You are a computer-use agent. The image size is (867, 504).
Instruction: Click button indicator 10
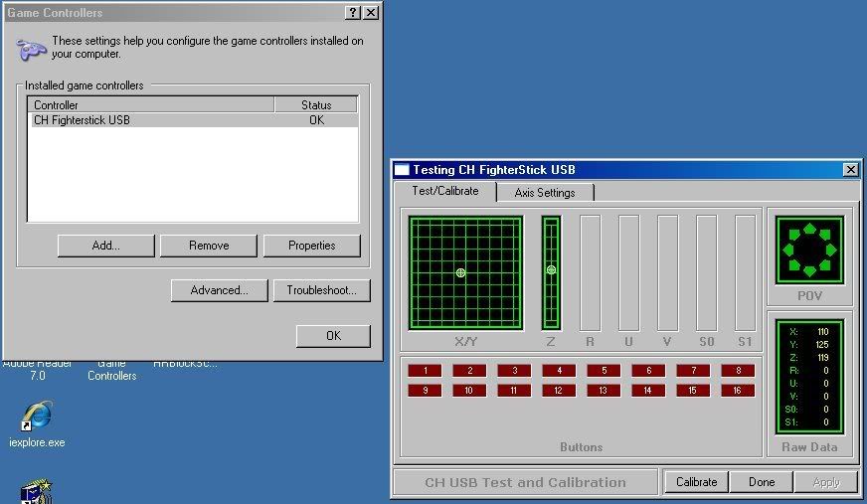tap(469, 390)
